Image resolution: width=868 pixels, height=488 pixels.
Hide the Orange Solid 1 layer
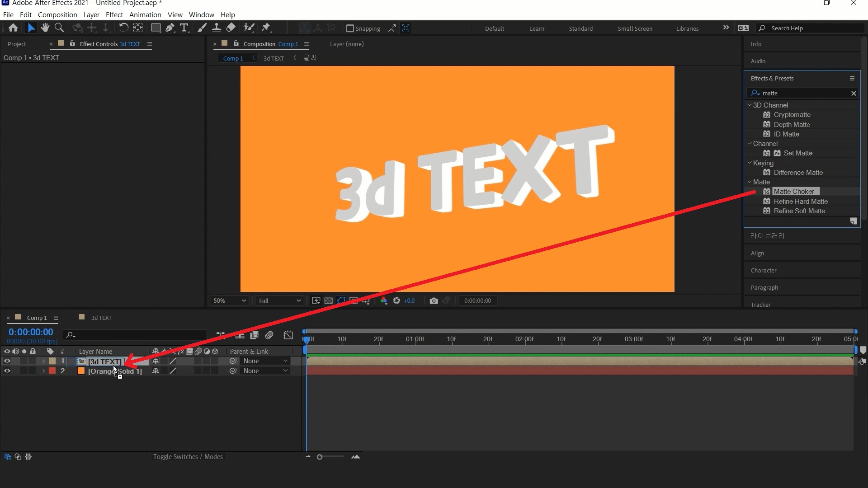click(x=7, y=371)
